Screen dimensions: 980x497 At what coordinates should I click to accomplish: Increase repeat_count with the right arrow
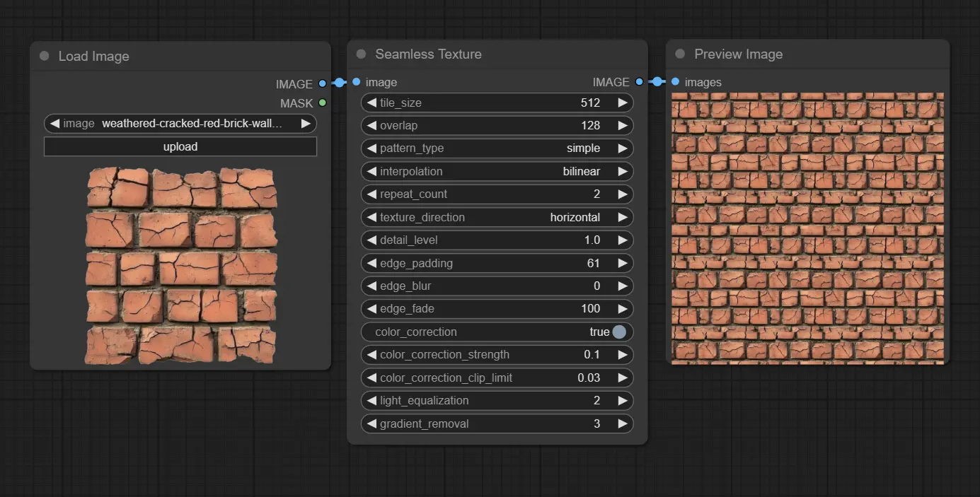(622, 194)
